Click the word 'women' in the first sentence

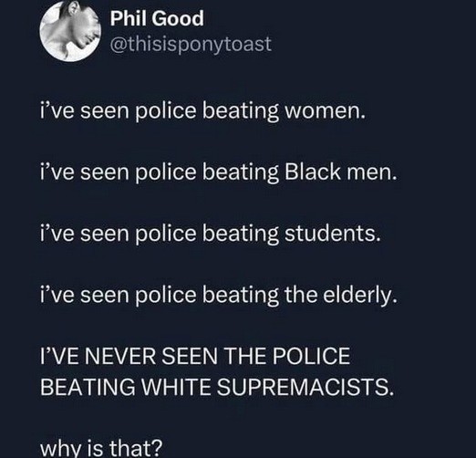(x=322, y=110)
